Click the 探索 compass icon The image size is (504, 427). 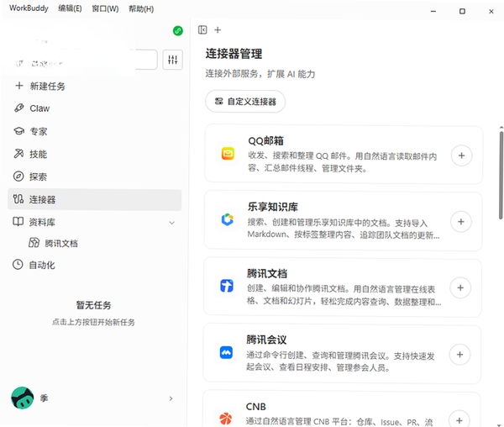[18, 177]
